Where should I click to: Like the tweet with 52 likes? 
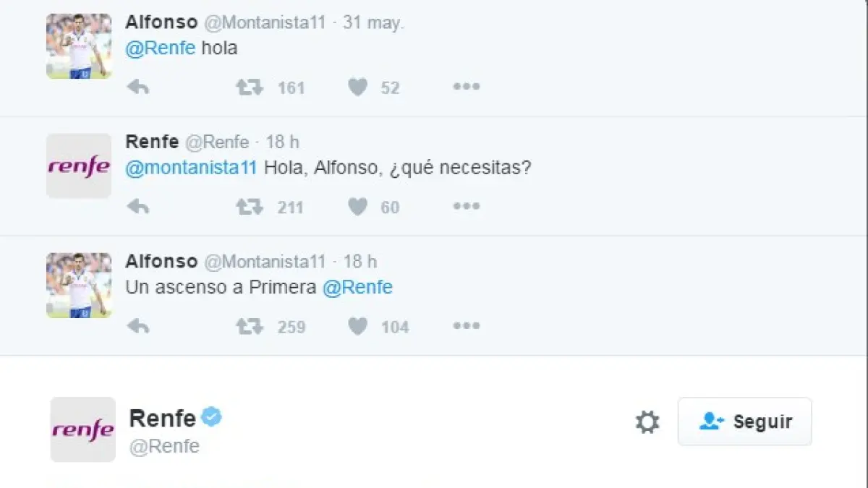[x=357, y=87]
